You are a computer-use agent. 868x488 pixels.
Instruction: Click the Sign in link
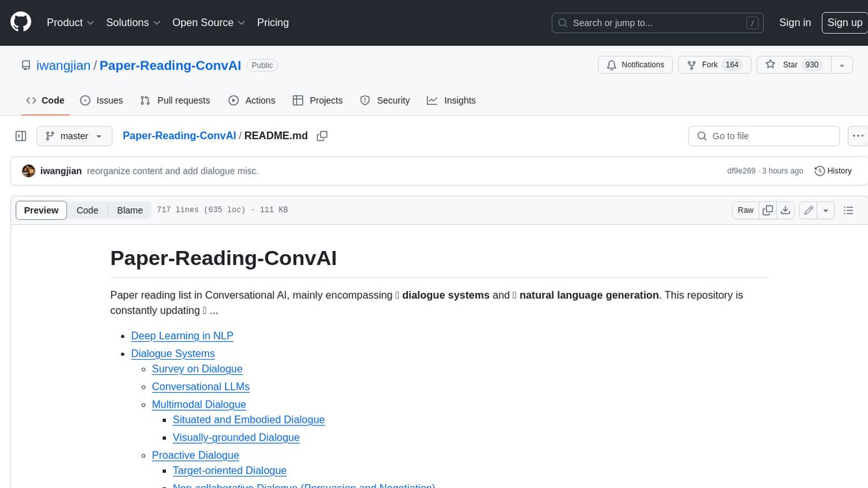coord(795,22)
